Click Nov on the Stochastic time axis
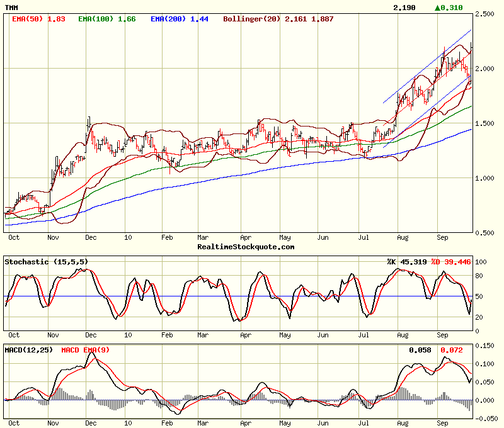Image resolution: width=504 pixels, height=428 pixels. tap(53, 335)
